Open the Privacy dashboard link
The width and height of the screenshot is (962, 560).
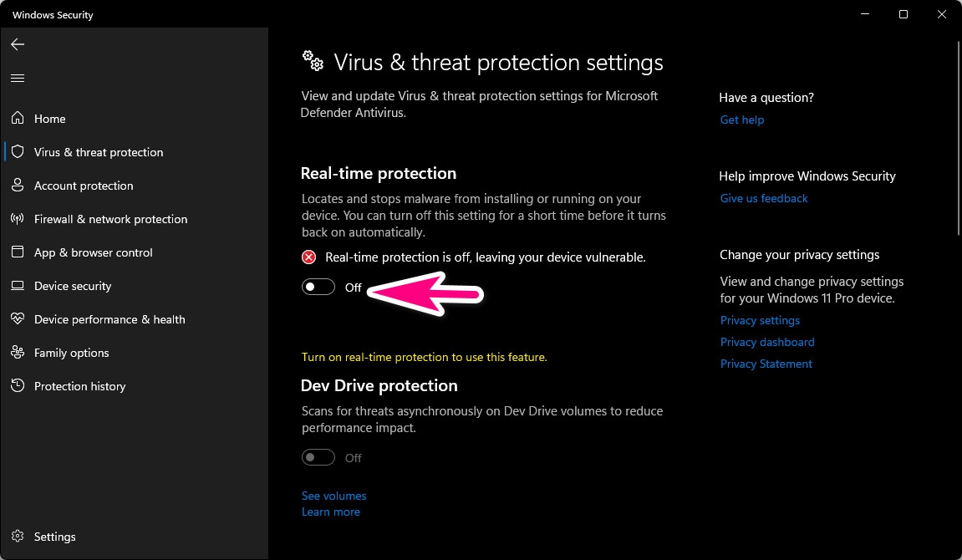(767, 342)
